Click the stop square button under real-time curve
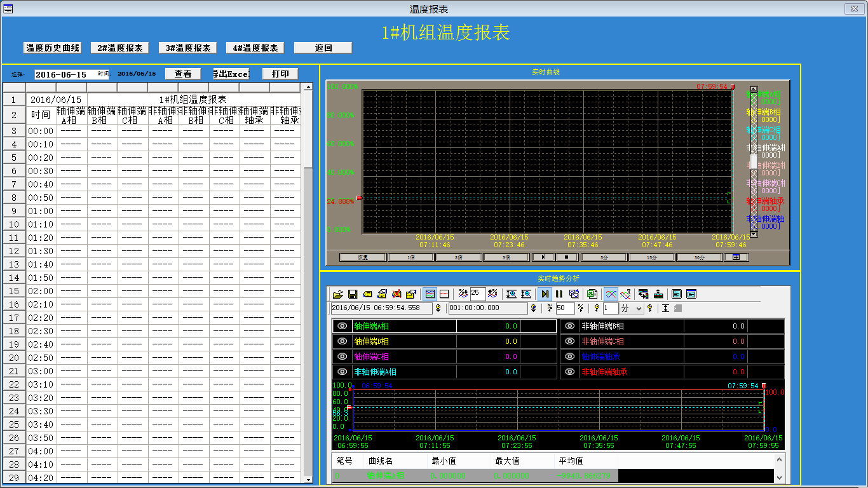Screen dimensions: 868x488 tap(567, 257)
